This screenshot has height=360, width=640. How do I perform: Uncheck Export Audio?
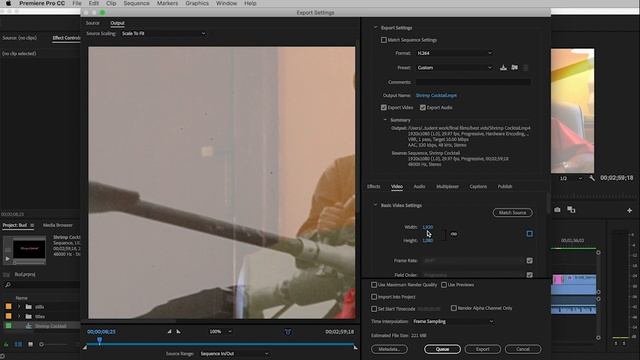click(x=423, y=108)
